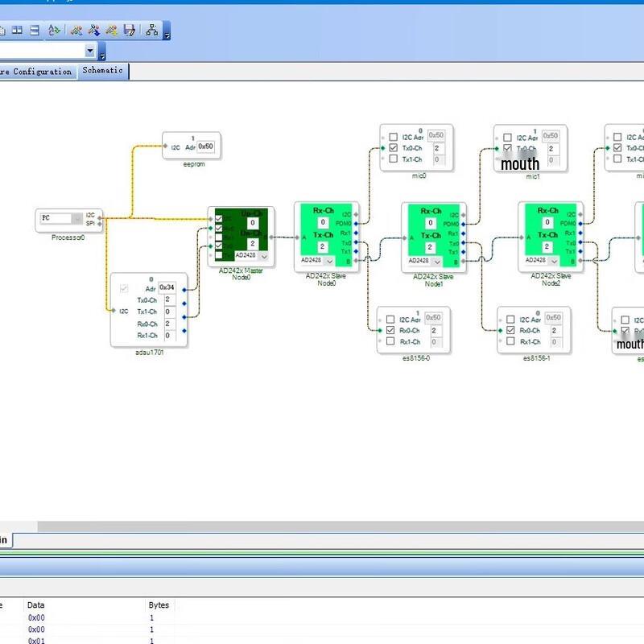Click the Link Compile Connect icon
The height and width of the screenshot is (644, 644).
coord(76,30)
